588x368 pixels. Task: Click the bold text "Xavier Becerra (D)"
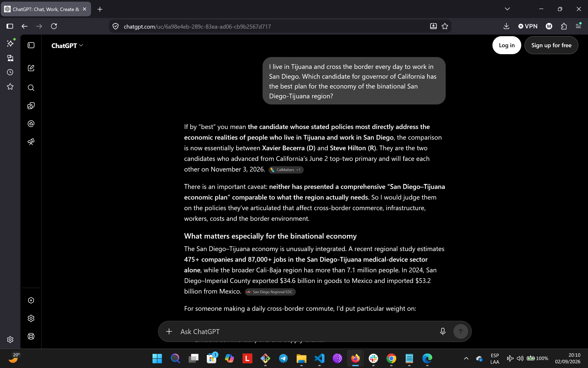pos(289,148)
